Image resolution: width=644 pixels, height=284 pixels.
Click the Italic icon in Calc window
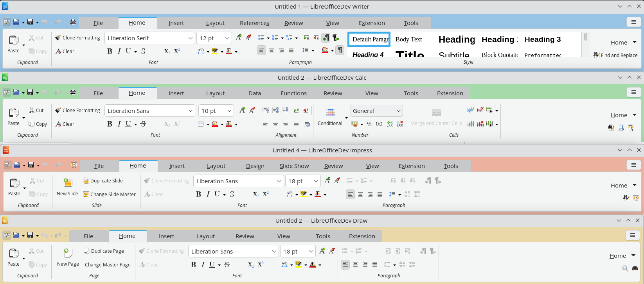coord(119,124)
